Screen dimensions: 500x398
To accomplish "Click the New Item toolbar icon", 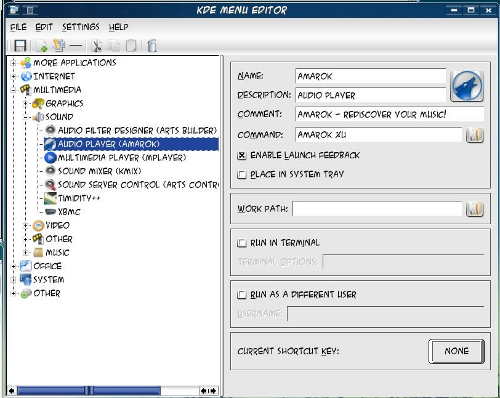I will [42, 46].
